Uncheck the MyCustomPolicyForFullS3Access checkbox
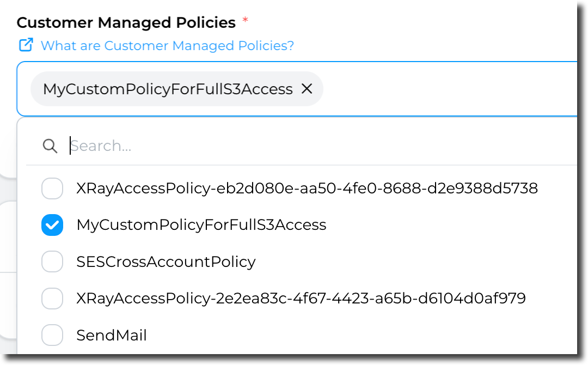This screenshot has height=365, width=588. [x=52, y=225]
